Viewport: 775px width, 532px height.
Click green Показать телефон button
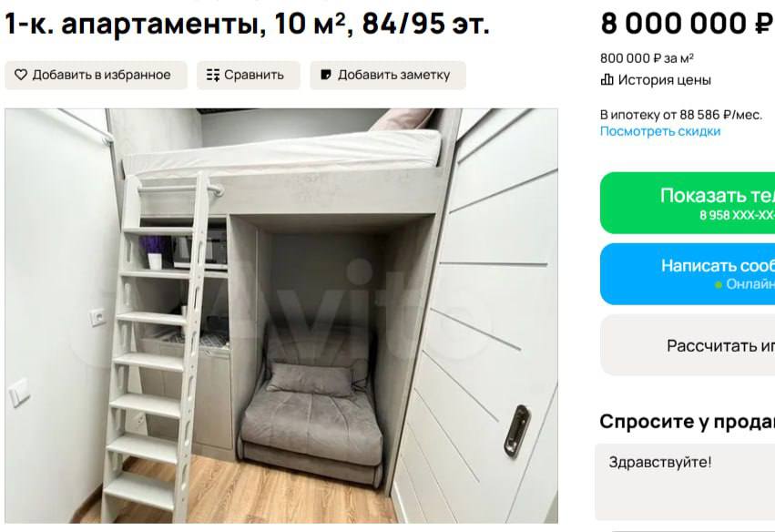click(688, 203)
